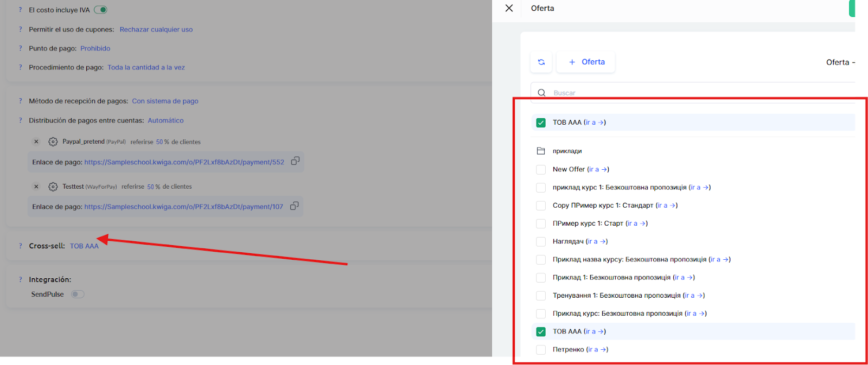Check the New Offer checkbox
The width and height of the screenshot is (868, 365).
(541, 170)
